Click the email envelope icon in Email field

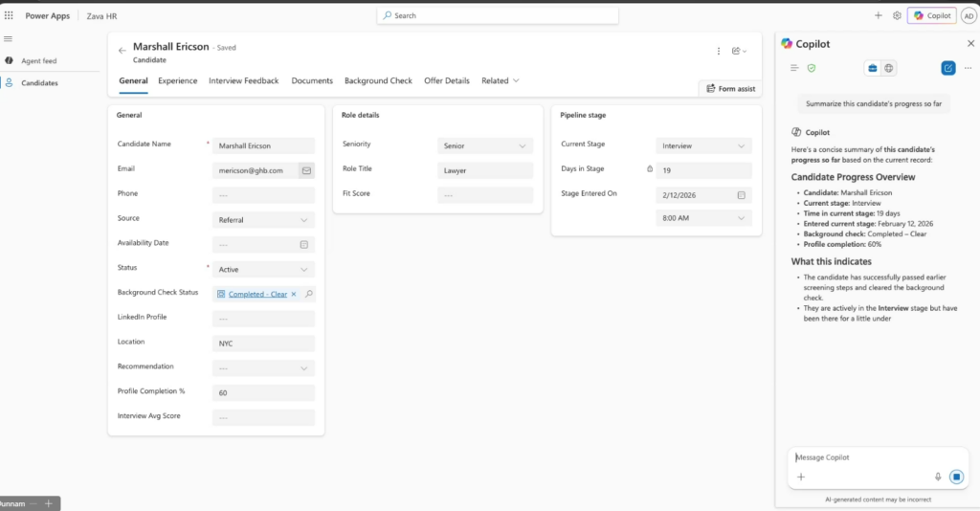point(306,170)
